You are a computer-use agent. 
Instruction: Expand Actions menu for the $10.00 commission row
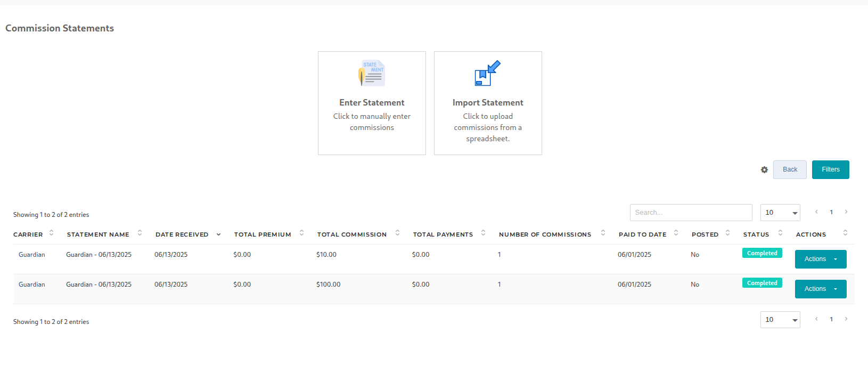pos(821,260)
